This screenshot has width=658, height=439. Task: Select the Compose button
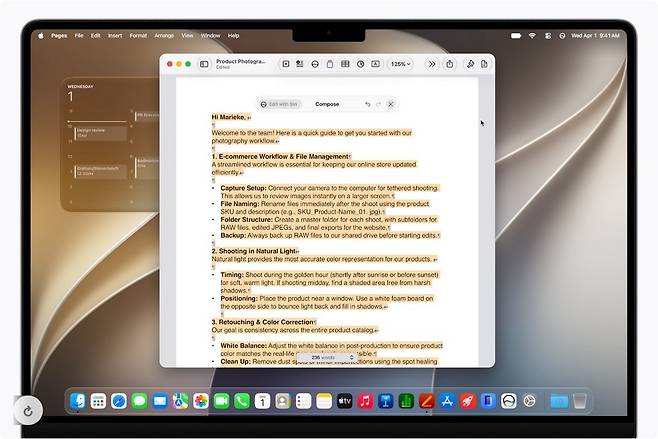pos(327,104)
